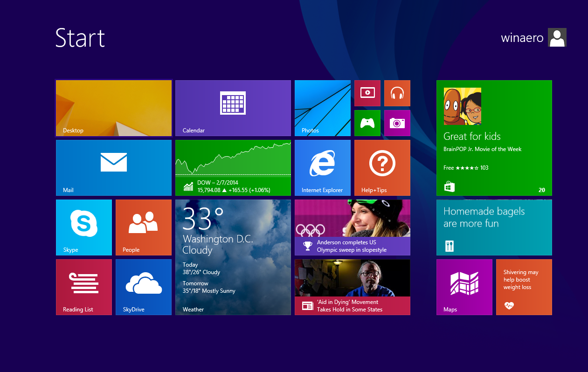
Task: Open the Reading List tile
Action: click(84, 287)
